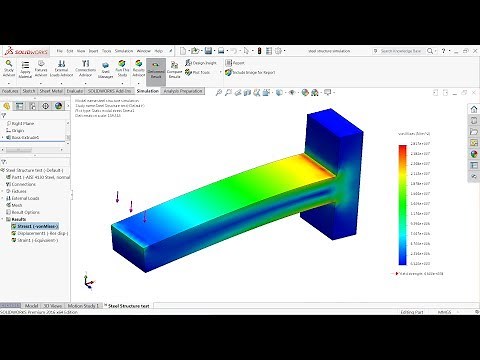Open the Window menu
Image resolution: width=480 pixels, height=360 pixels.
(144, 51)
